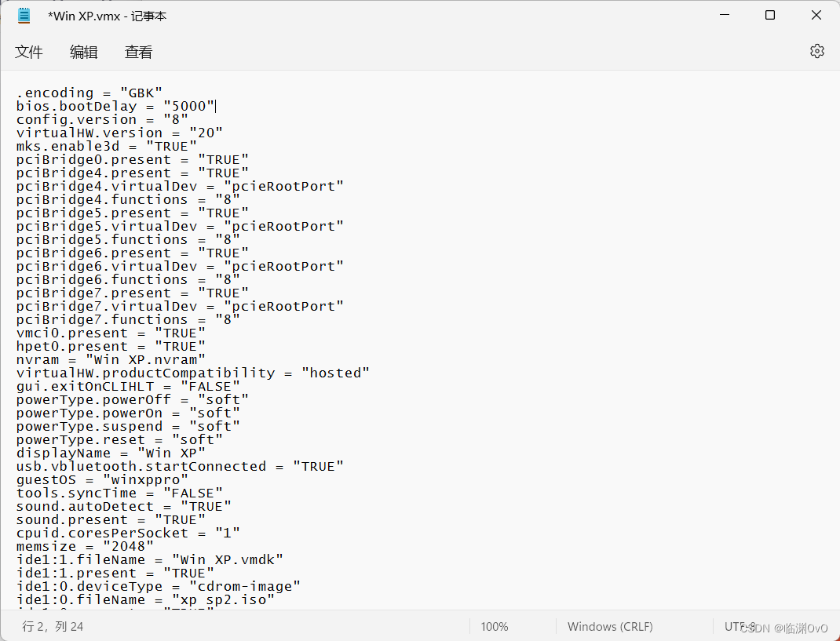Click the virtualHW.productCompatibility line
The height and width of the screenshot is (641, 840).
click(193, 373)
